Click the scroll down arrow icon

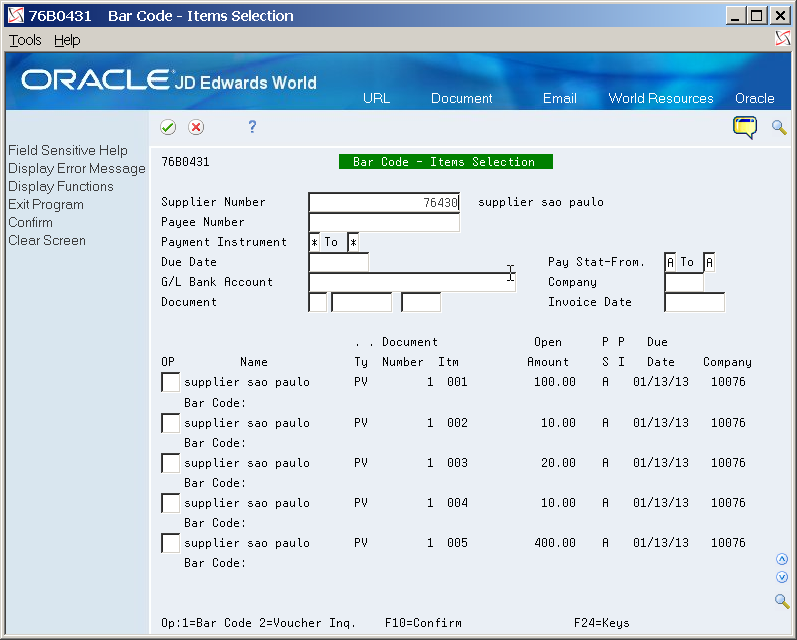click(782, 577)
